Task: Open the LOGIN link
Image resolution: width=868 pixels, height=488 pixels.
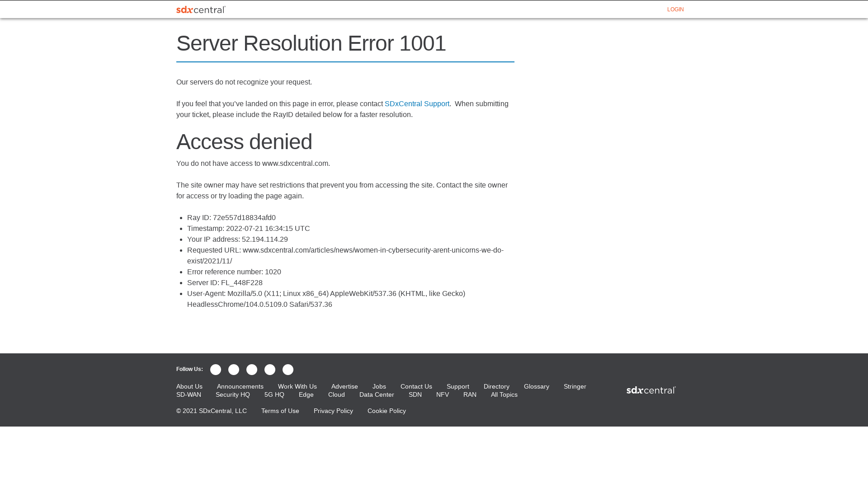Action: tap(675, 9)
